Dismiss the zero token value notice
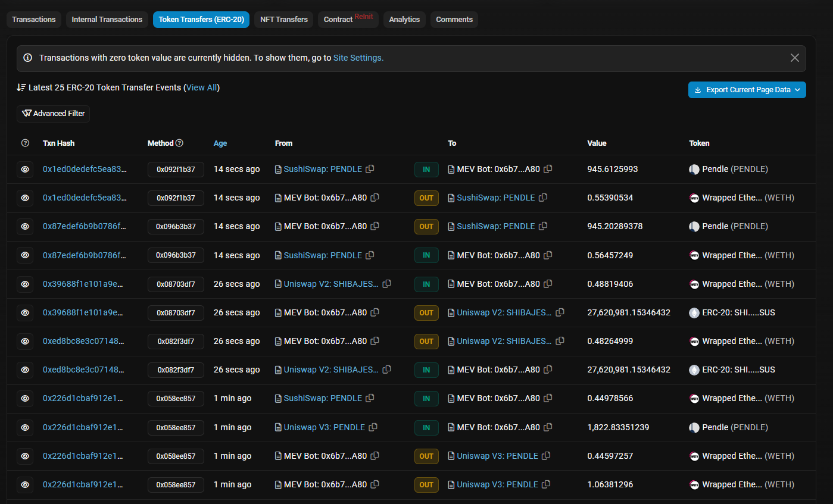 tap(794, 58)
